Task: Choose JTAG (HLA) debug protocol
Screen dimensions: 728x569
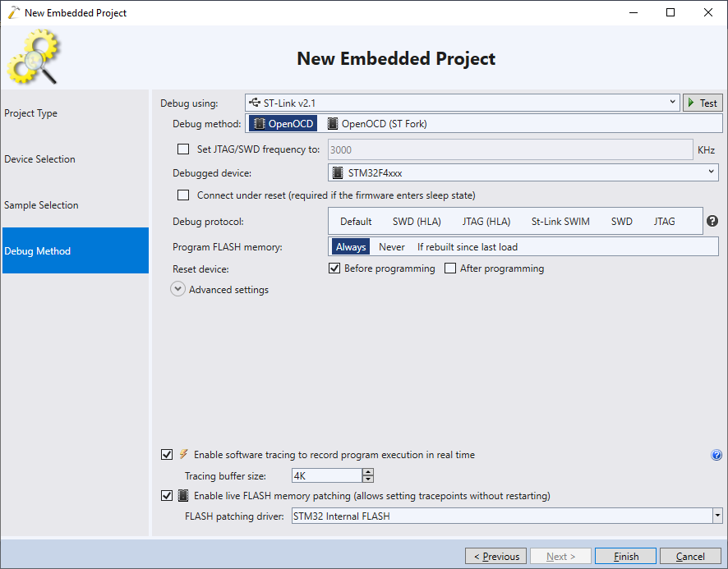Action: tap(486, 222)
